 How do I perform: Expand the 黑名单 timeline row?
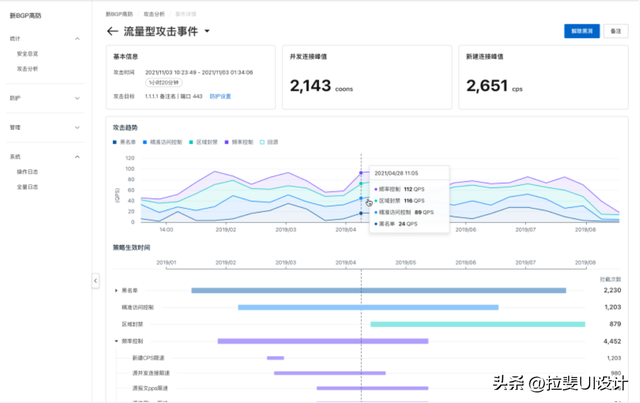tap(116, 291)
